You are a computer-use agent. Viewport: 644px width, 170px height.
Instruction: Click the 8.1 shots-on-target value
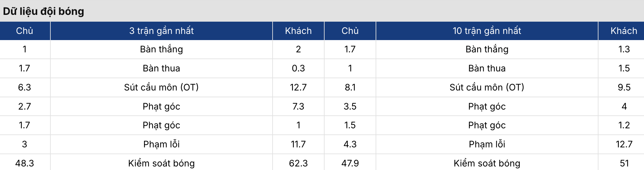350,87
